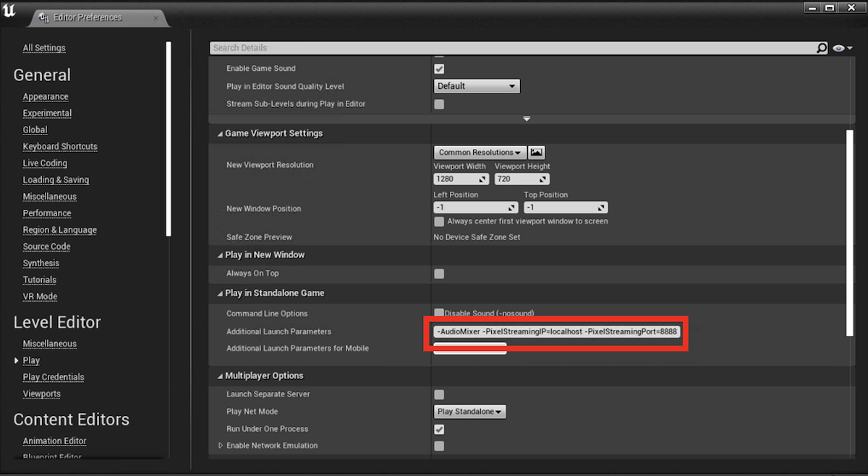
Task: Open Tutorials settings
Action: (39, 280)
